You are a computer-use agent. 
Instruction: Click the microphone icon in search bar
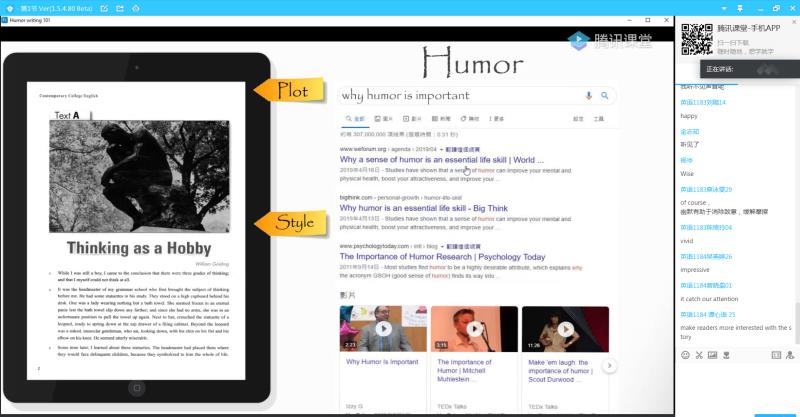[589, 95]
